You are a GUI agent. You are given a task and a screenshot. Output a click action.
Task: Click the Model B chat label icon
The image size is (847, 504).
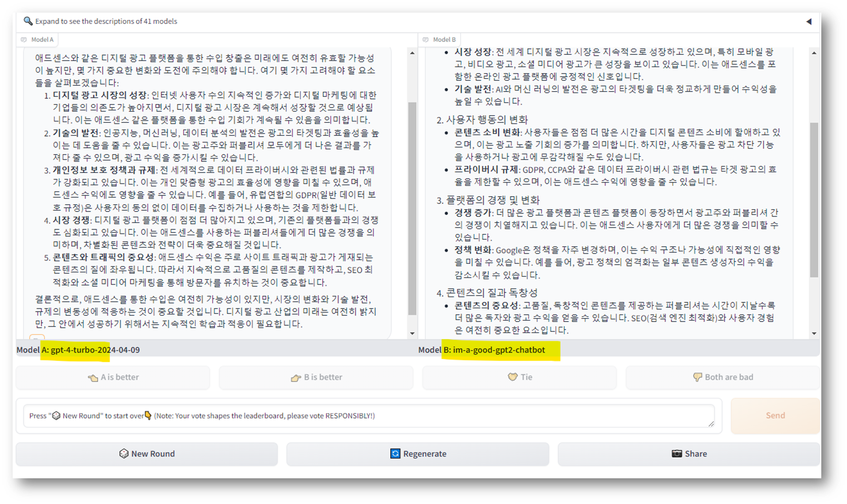pos(426,40)
